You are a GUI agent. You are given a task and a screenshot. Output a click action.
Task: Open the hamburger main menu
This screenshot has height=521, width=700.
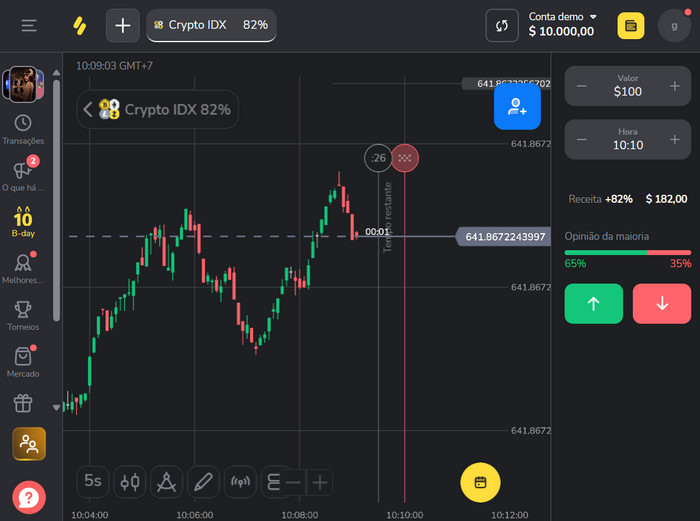pyautogui.click(x=29, y=25)
